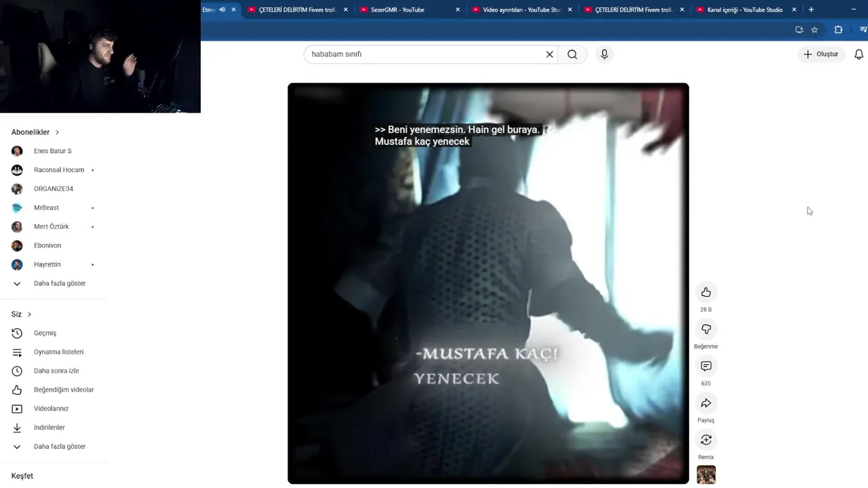Mute the audio-playing tab speaker icon

(x=222, y=9)
